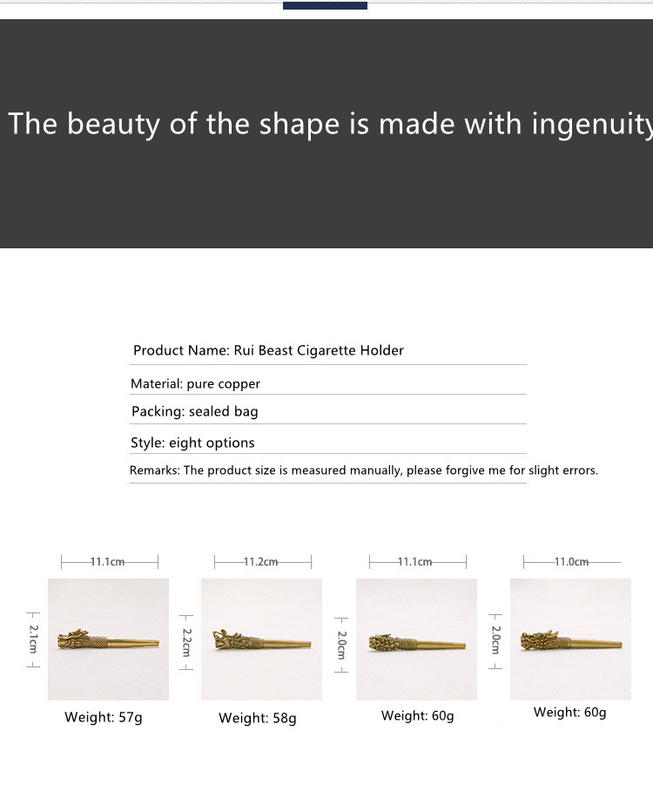653x812 pixels.
Task: Click the 11.2cm width dimension label
Action: (261, 562)
